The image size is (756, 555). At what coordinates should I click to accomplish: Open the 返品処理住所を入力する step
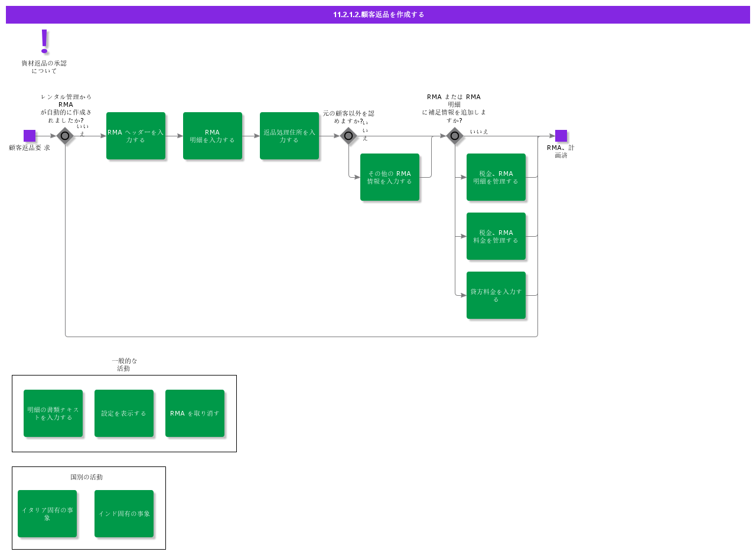(289, 136)
